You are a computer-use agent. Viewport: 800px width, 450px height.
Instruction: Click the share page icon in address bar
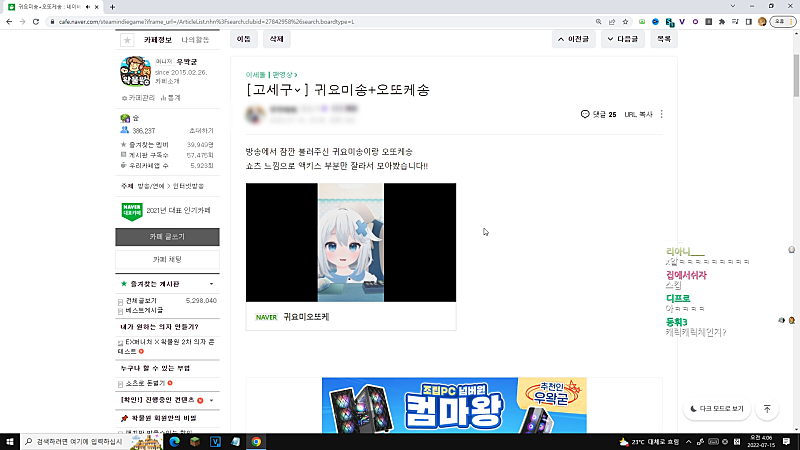(x=612, y=22)
